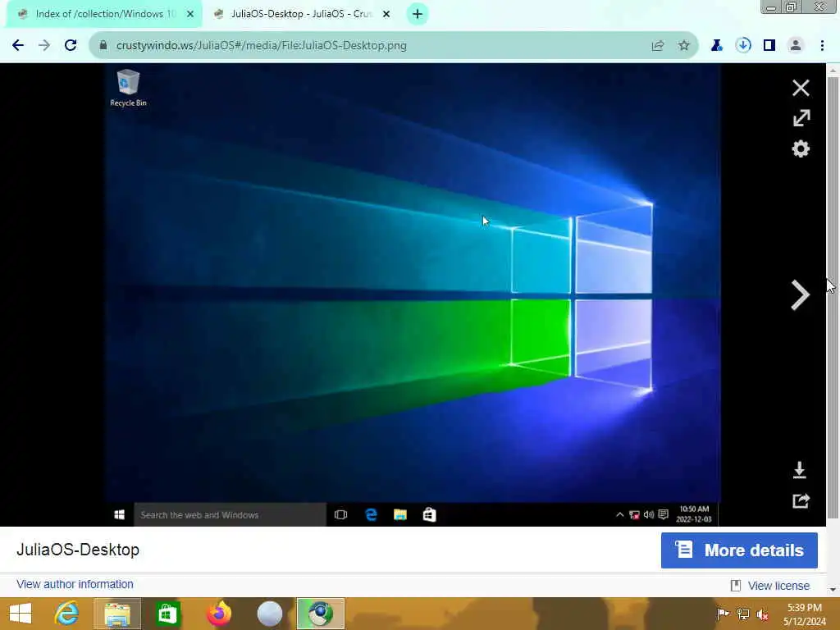Image resolution: width=840 pixels, height=630 pixels.
Task: Bookmark this page with star icon
Action: [x=683, y=46]
